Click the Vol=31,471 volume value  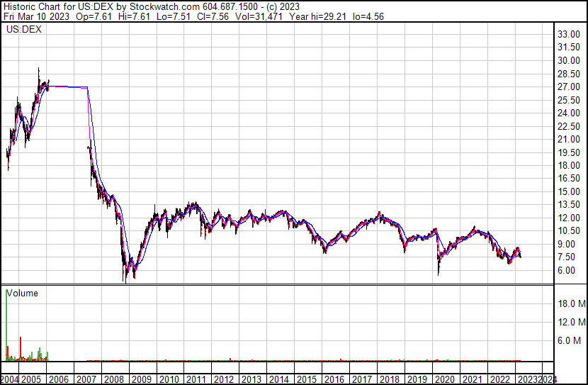point(259,16)
